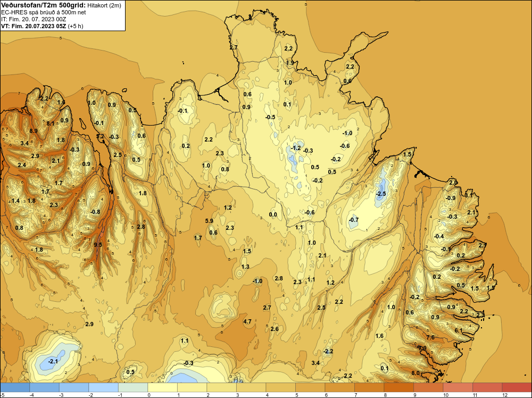The width and height of the screenshot is (532, 398).
Task: Click the 'VT: Fim. 20.07.2023 05Z' valid-time text
Action: (x=34, y=26)
